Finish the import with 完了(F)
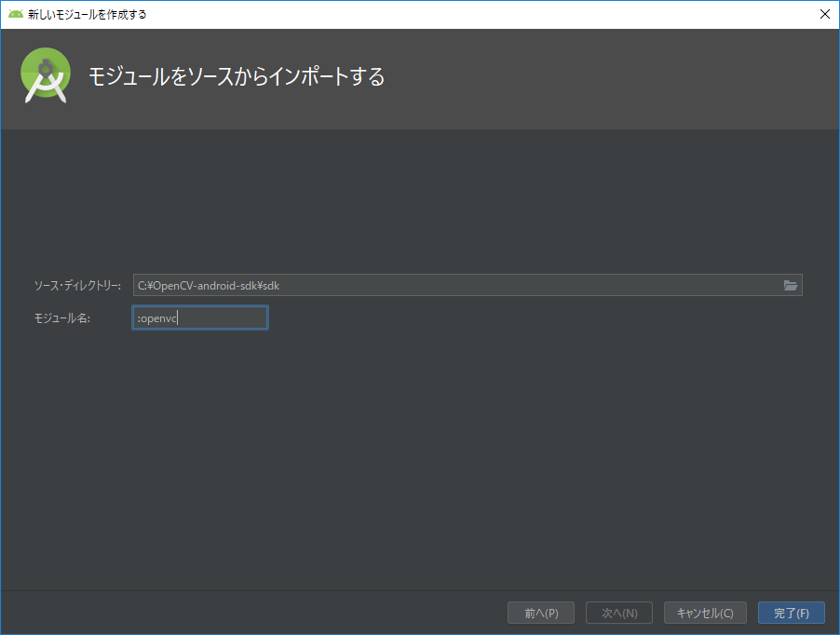 click(792, 613)
